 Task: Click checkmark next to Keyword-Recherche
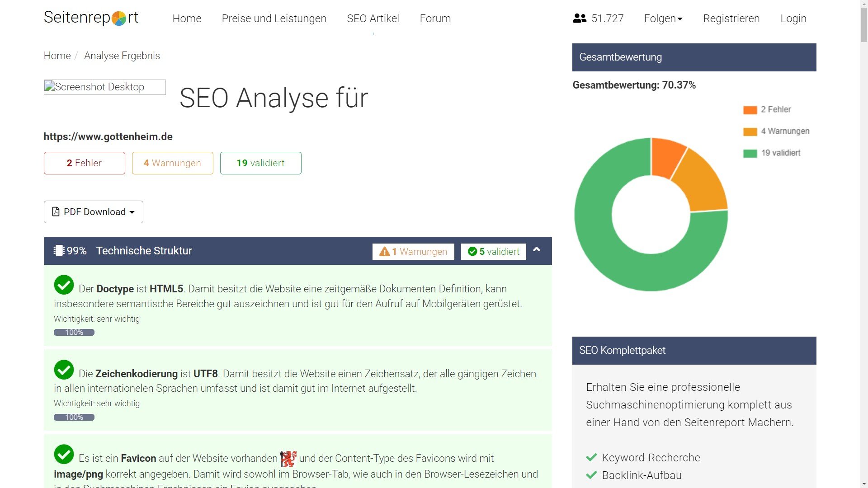pyautogui.click(x=591, y=458)
